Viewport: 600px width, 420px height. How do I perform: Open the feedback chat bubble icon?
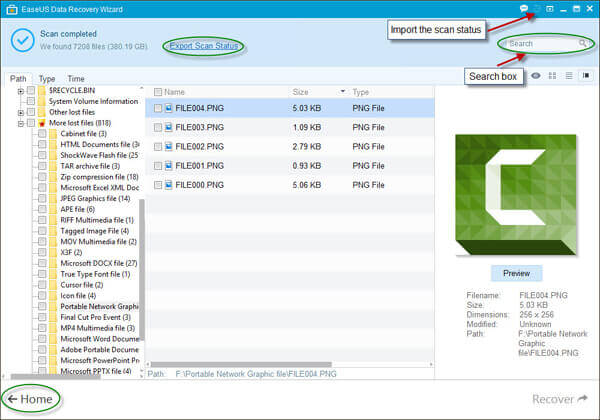tap(524, 8)
